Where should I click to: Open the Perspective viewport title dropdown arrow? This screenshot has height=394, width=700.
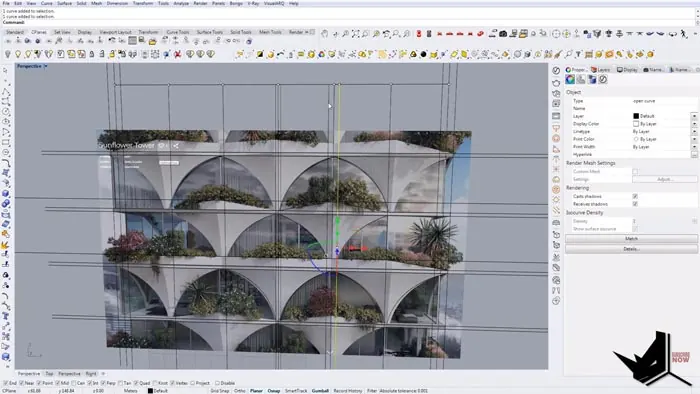pos(46,66)
